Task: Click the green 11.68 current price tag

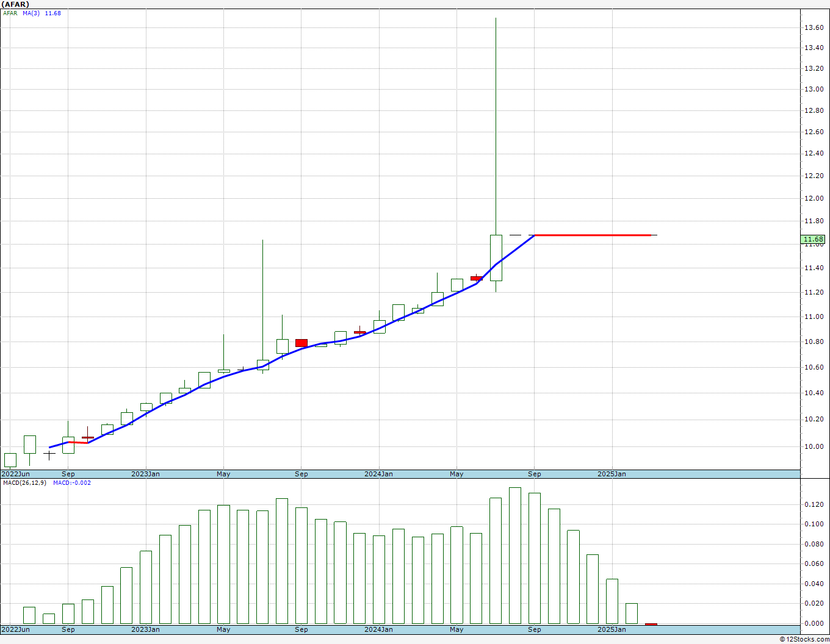Action: (814, 239)
